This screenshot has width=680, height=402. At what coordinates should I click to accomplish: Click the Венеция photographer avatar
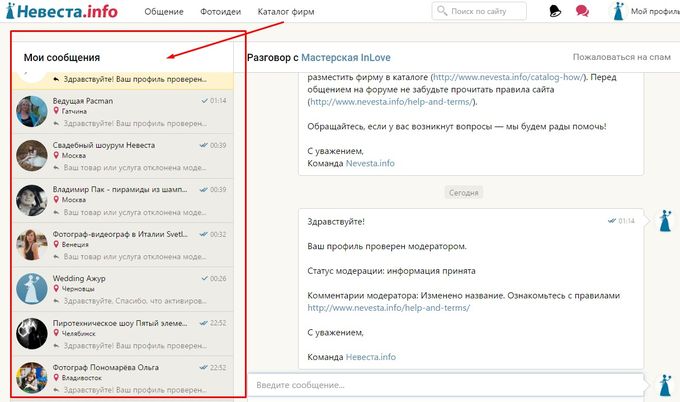(32, 245)
